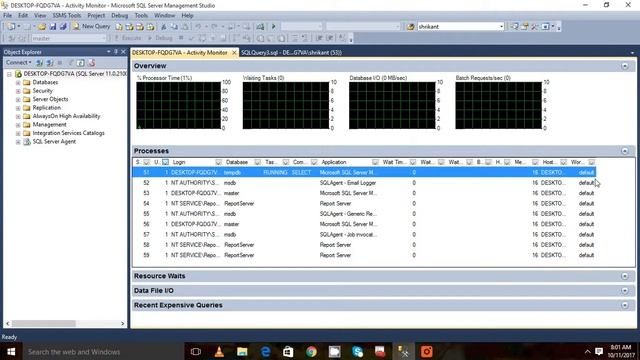This screenshot has width=640, height=360.
Task: Close the Object Explorer panel
Action: pyautogui.click(x=123, y=52)
